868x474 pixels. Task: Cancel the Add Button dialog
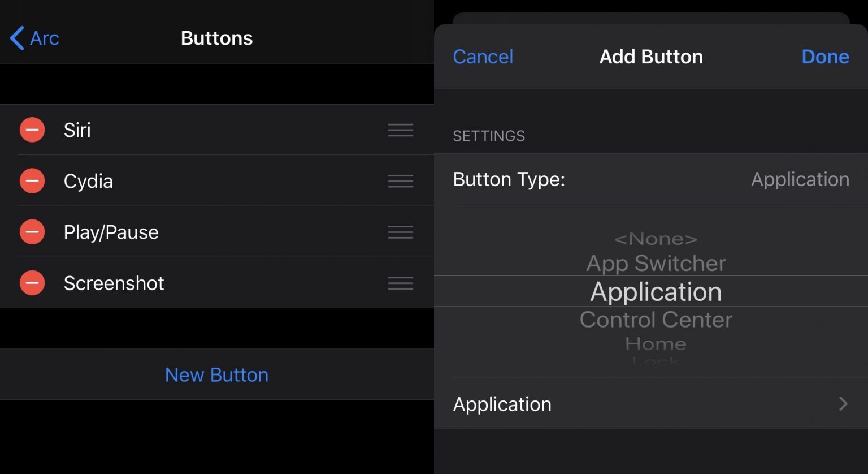(x=483, y=57)
